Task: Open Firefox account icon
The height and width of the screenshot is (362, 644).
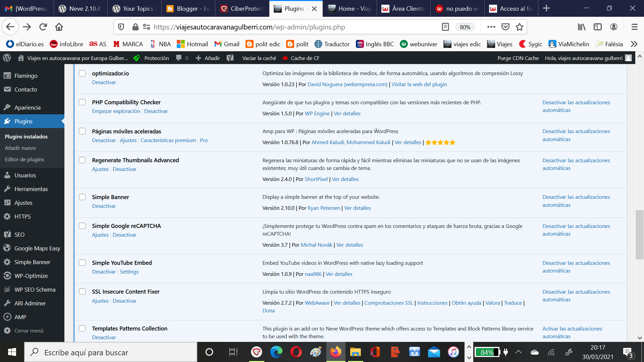Action: 614,27
